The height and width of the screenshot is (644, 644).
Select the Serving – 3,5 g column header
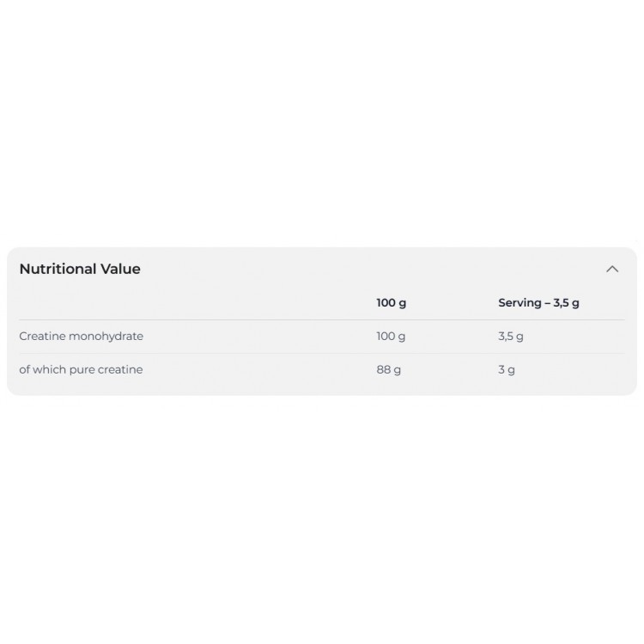[538, 302]
